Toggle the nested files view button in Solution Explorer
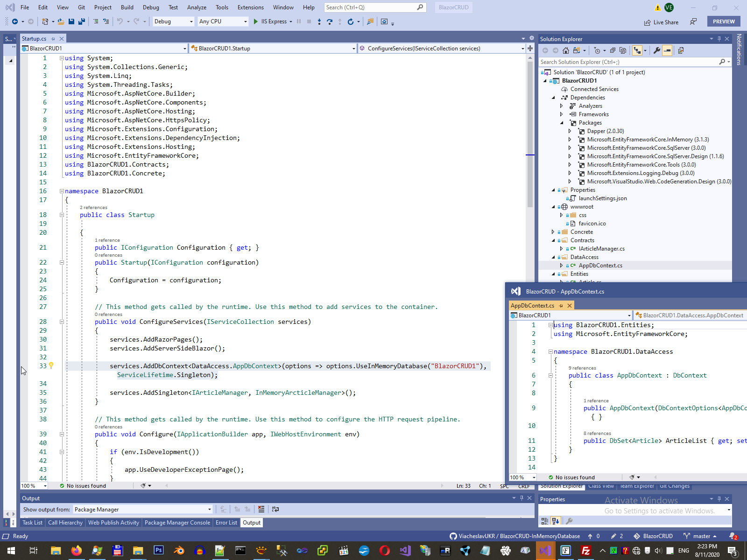Screen dimensions: 747x560 637,50
